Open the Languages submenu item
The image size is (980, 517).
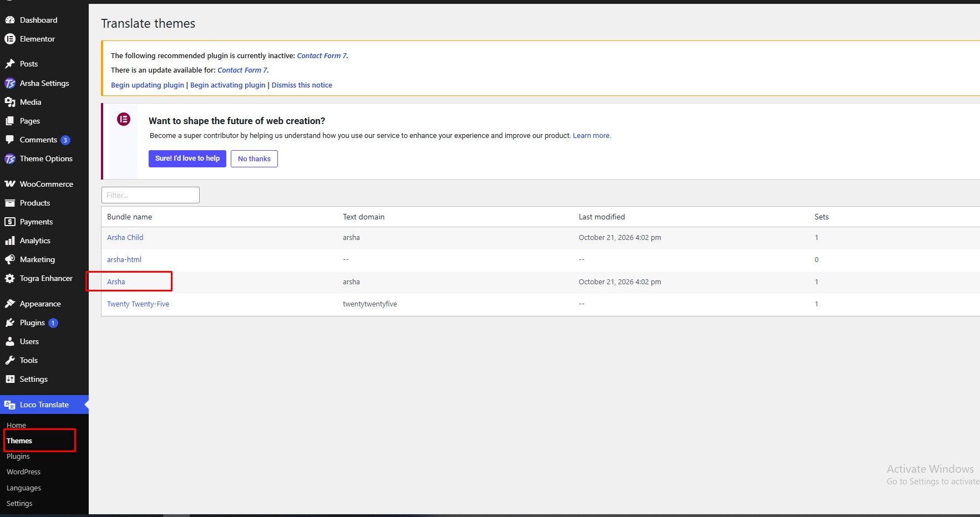(24, 488)
